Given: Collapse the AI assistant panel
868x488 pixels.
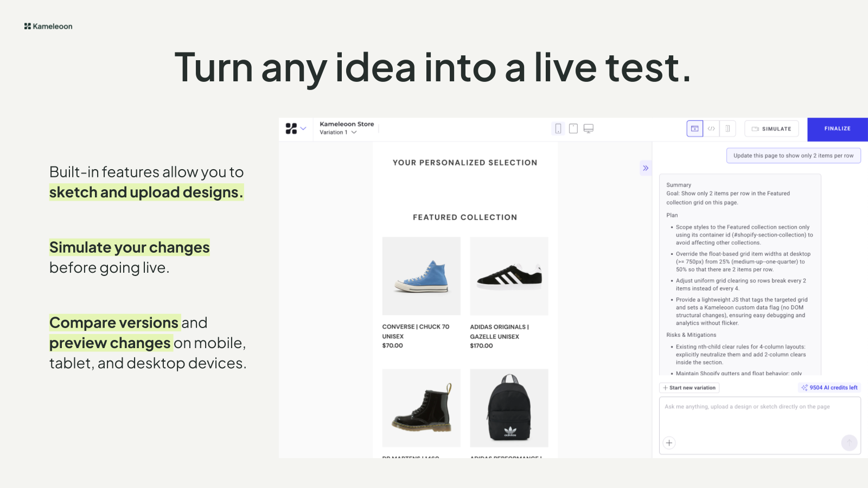Looking at the screenshot, I should pyautogui.click(x=646, y=168).
